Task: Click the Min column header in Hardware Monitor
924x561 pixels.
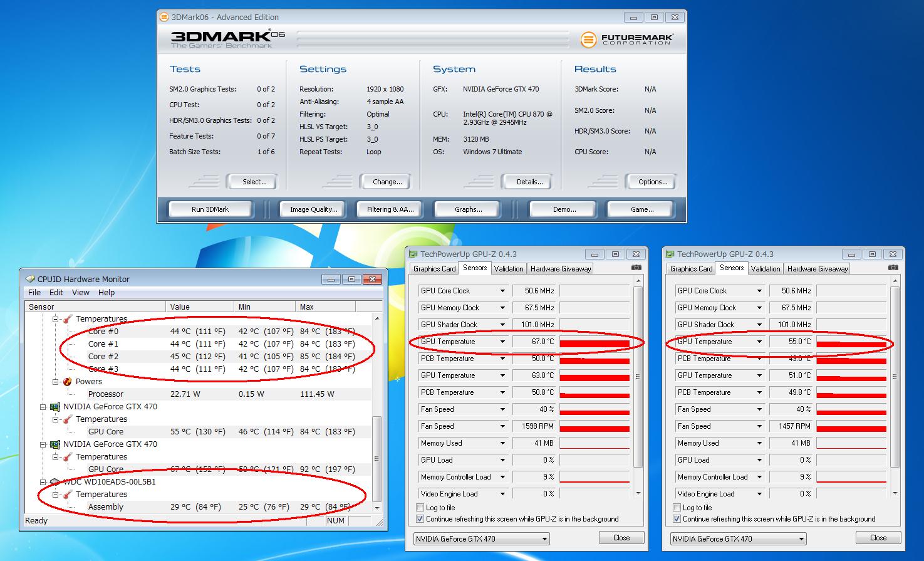Action: coord(265,307)
